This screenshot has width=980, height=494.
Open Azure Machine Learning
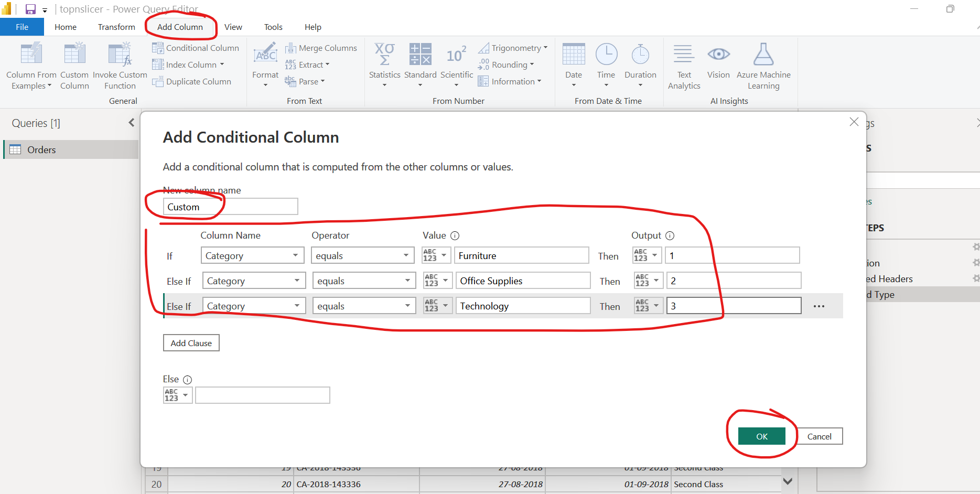coord(763,67)
